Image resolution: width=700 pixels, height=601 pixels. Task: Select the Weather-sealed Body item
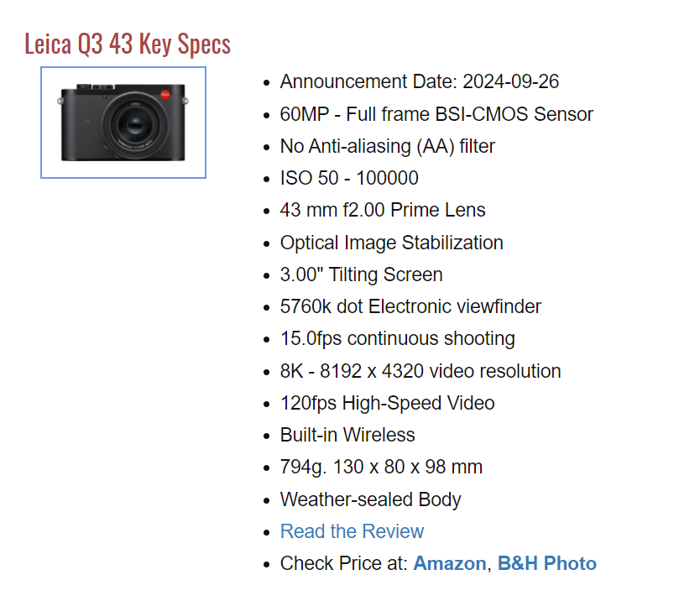tap(370, 499)
